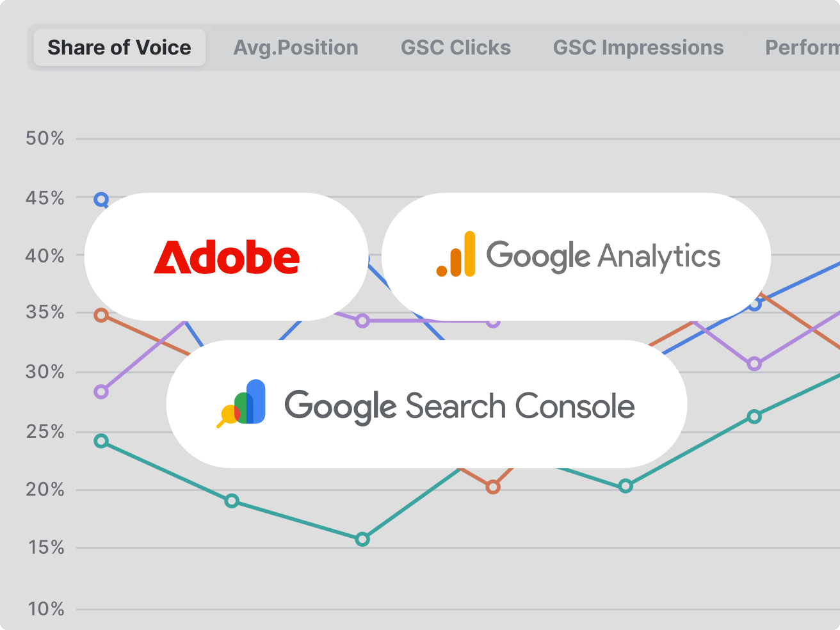The image size is (840, 630).
Task: Click the blue data point near 45%
Action: [101, 200]
